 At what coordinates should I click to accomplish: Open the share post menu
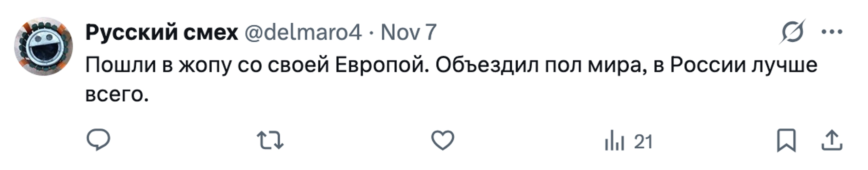click(832, 140)
